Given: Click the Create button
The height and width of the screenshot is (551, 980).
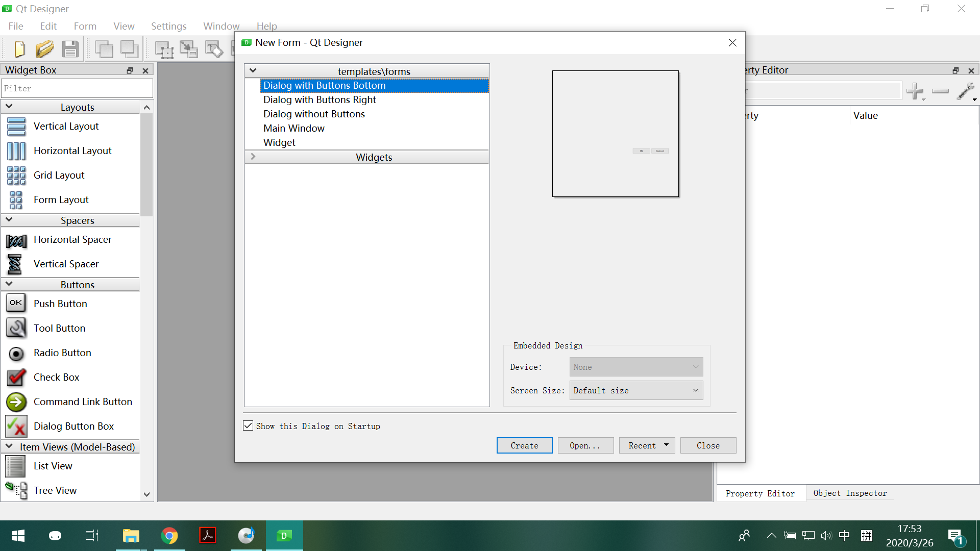Looking at the screenshot, I should tap(524, 445).
